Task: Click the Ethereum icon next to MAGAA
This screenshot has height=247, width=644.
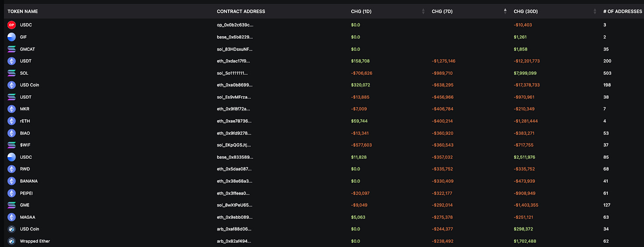Action: 11,217
